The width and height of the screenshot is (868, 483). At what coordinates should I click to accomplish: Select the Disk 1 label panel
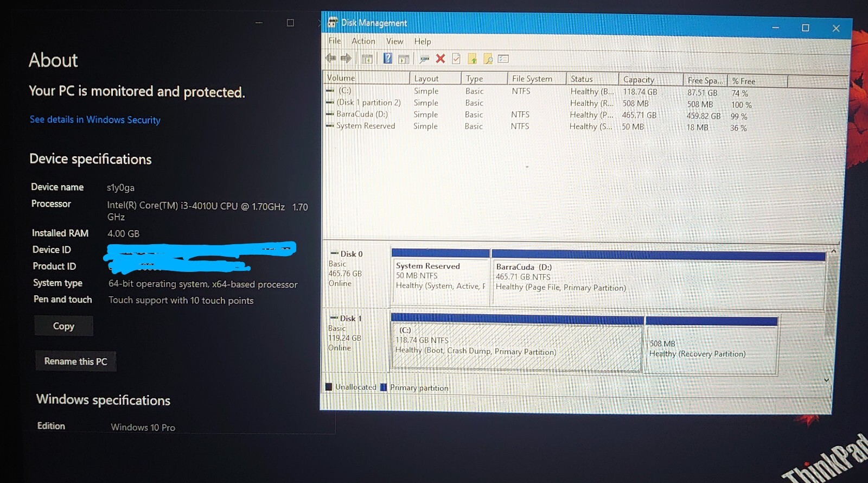coord(355,340)
